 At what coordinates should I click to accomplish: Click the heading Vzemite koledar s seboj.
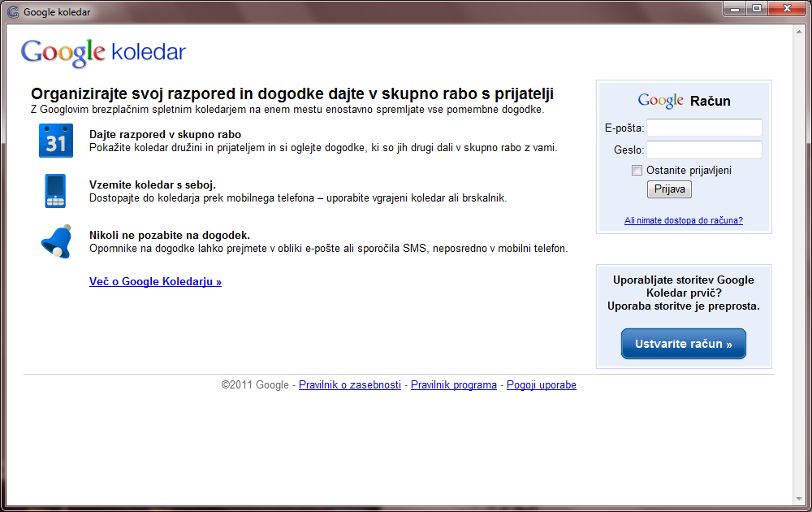[x=153, y=184]
